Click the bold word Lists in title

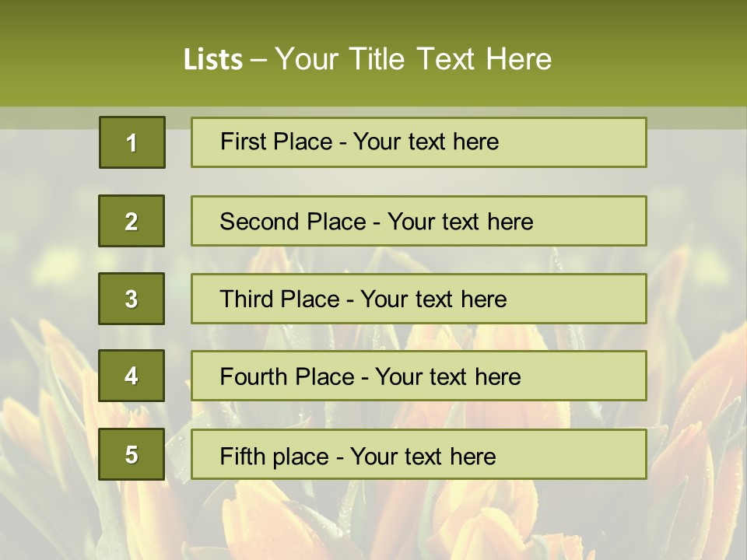click(x=213, y=59)
